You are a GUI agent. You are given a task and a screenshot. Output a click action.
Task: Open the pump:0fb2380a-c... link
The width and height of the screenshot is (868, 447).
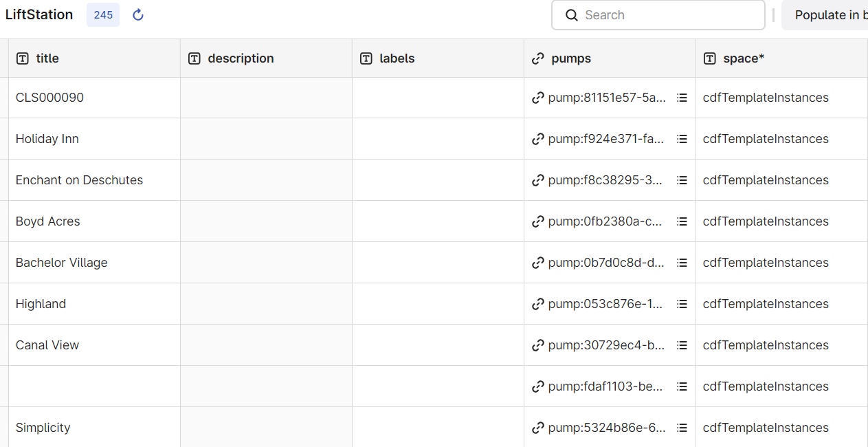[x=605, y=221]
